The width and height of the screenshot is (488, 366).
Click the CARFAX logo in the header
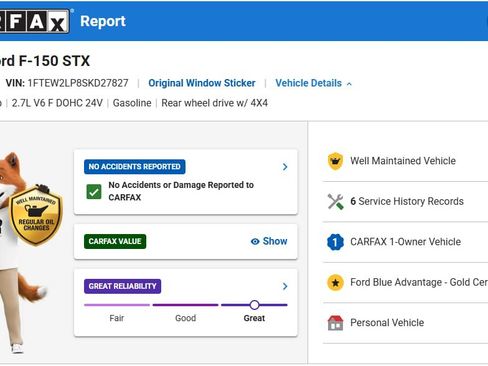[x=34, y=21]
